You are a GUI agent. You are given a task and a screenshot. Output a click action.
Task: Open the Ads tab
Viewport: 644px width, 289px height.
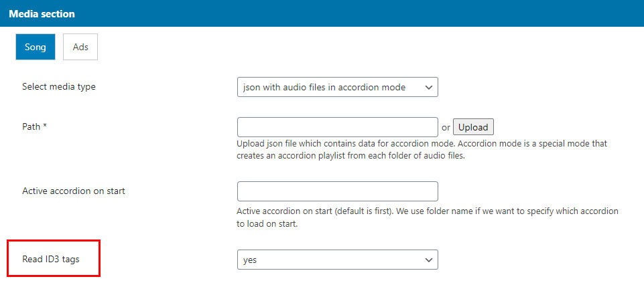click(80, 47)
